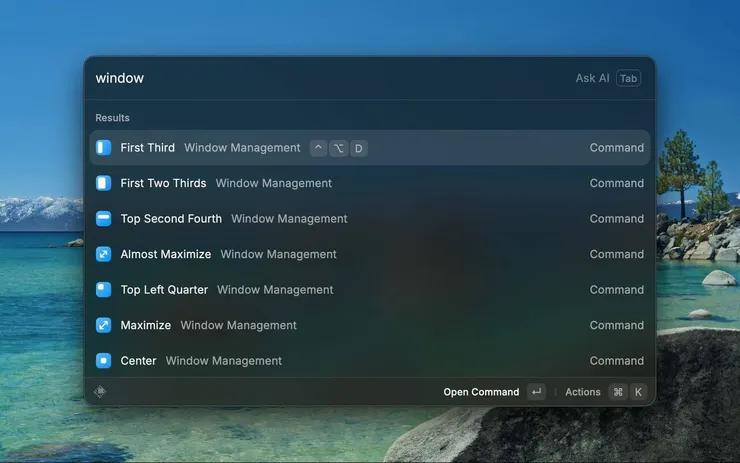Click the Top Left Quarter icon
Screen dimensions: 740x463
[103, 289]
